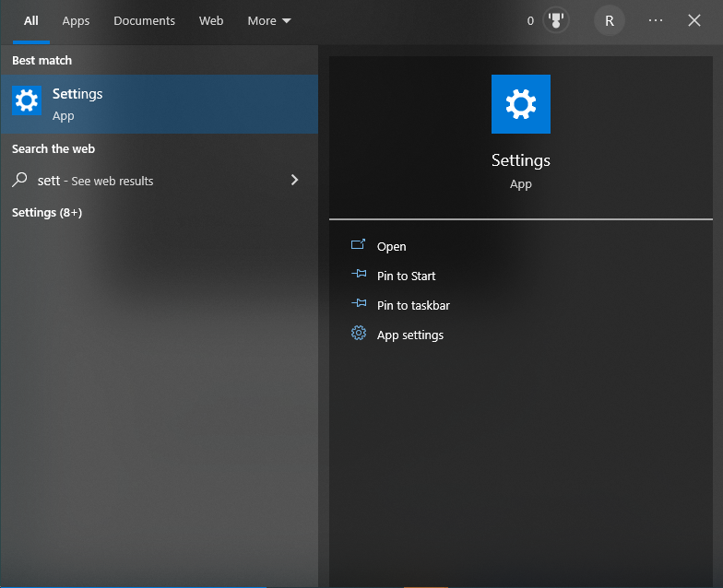Close the search panel with X
This screenshot has height=588, width=723.
pos(693,20)
